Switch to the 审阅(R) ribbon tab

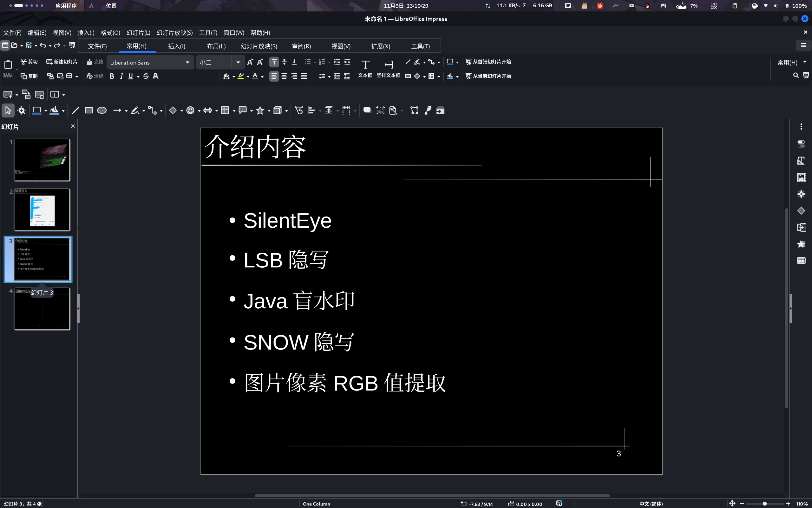click(301, 46)
